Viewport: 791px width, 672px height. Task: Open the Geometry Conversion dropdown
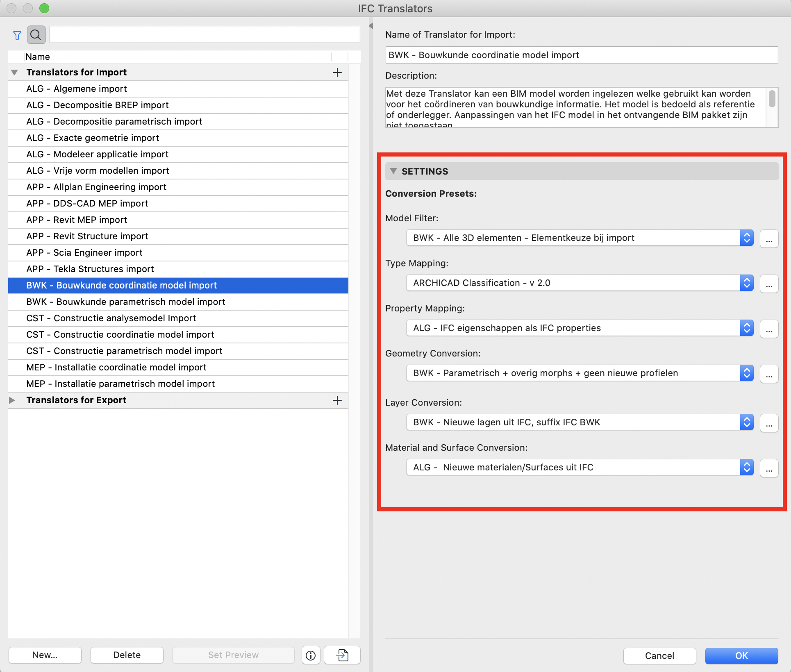[580, 373]
